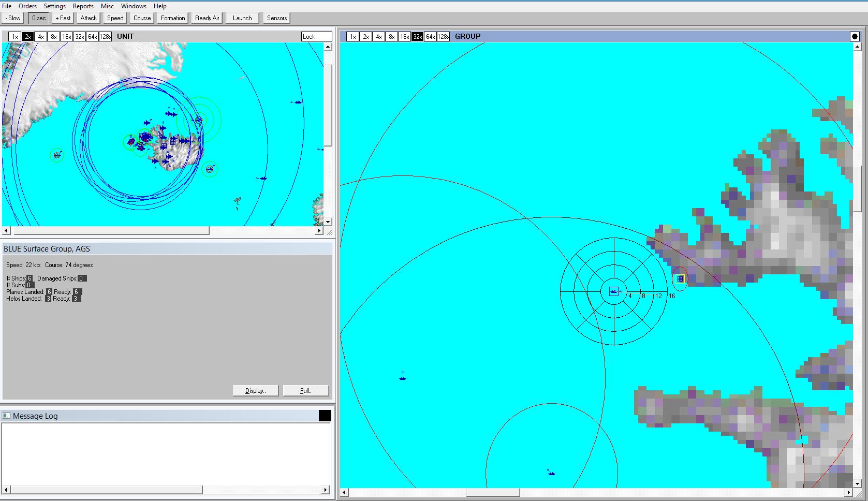The width and height of the screenshot is (868, 501).
Task: Select the aircraft formation north of Iceland in Unit map
Action: [171, 113]
